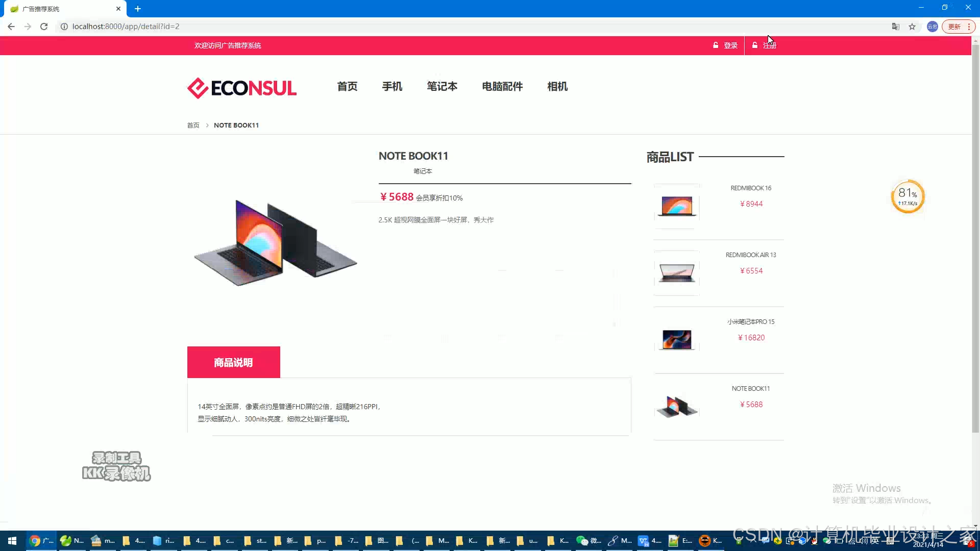Click the browser forward arrow
This screenshot has height=551, width=980.
pyautogui.click(x=28, y=27)
